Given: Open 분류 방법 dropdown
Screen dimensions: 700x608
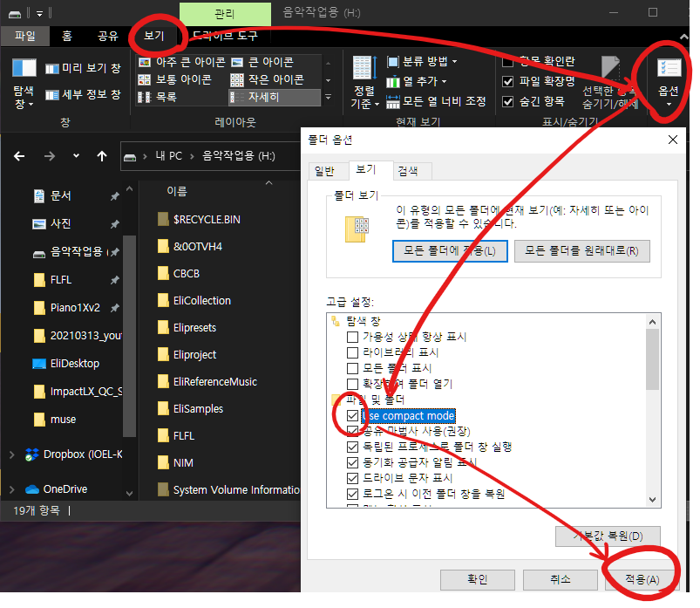Looking at the screenshot, I should tap(422, 61).
